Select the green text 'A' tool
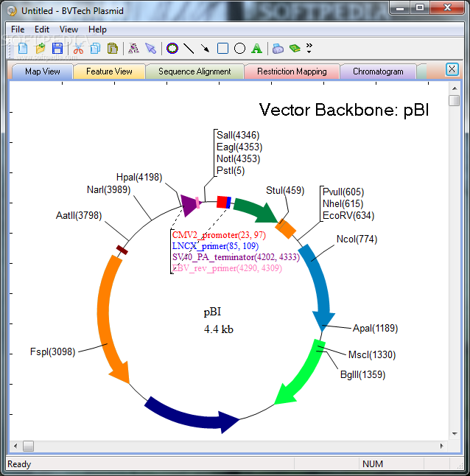Viewport: 470px width, 476px height. point(256,49)
